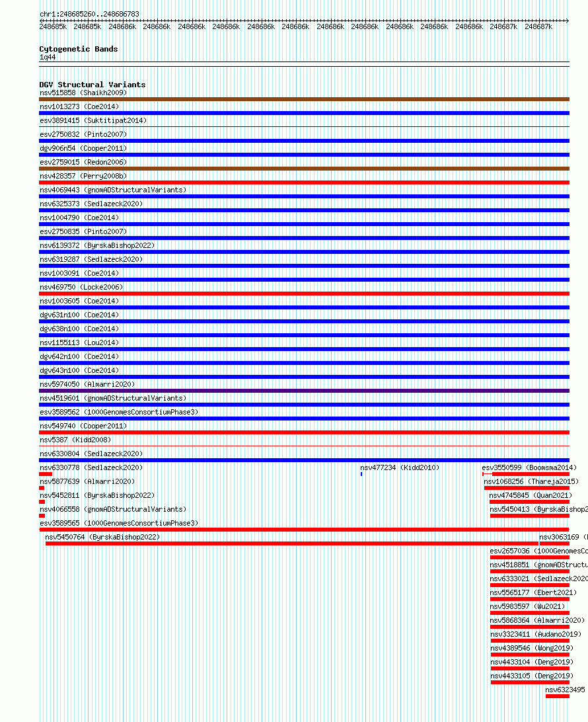This screenshot has height=722, width=588.
Task: Click nsv4745845 (Quan2021) label
Action: (531, 495)
